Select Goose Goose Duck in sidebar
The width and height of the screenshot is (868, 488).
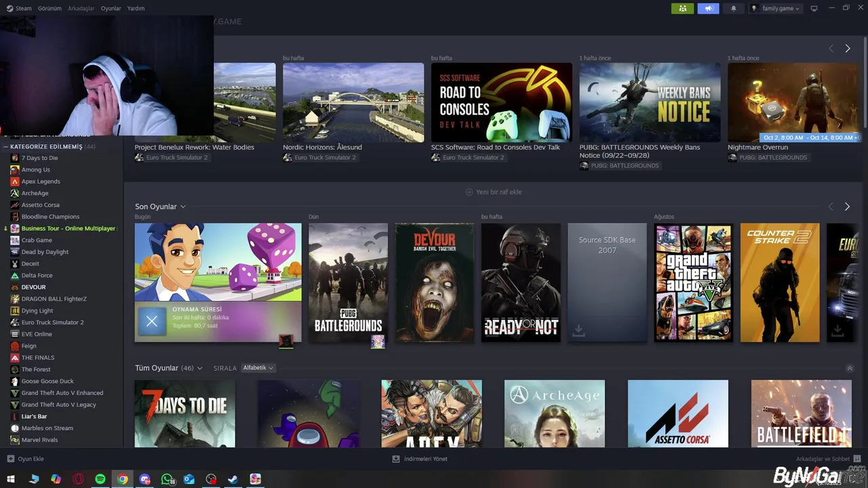(x=47, y=381)
